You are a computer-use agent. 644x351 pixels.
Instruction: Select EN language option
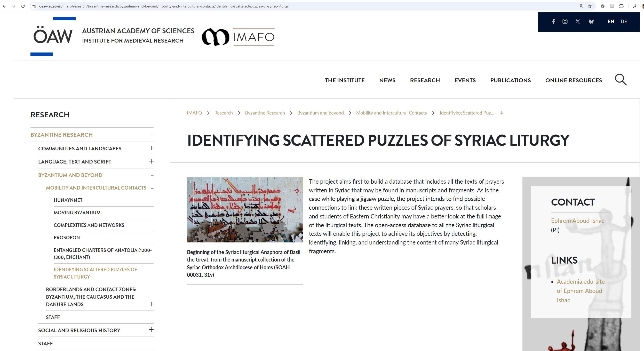tap(611, 22)
